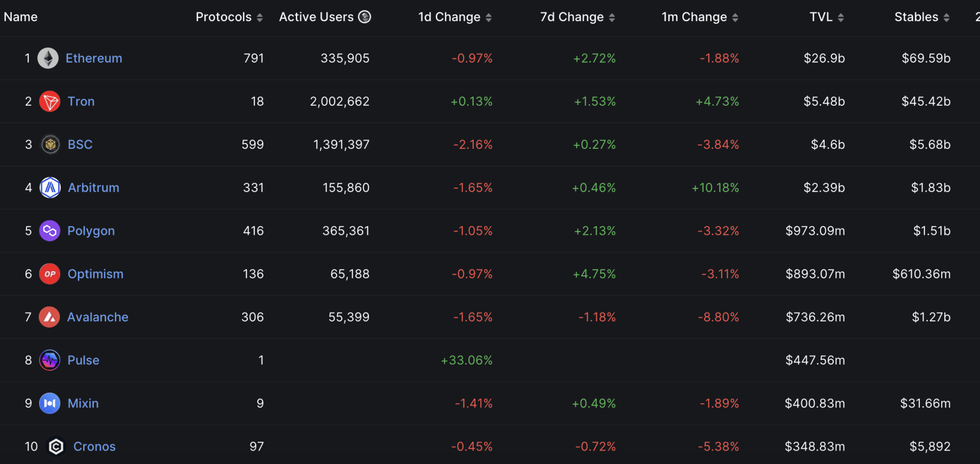Select Optimism TVL $893.07m
Image resolution: width=980 pixels, height=464 pixels.
point(815,274)
